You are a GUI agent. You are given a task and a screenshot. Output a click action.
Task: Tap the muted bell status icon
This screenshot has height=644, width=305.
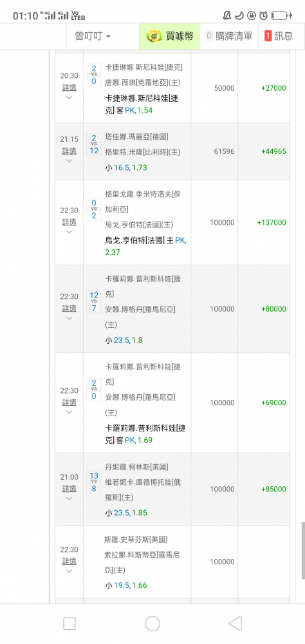click(226, 15)
